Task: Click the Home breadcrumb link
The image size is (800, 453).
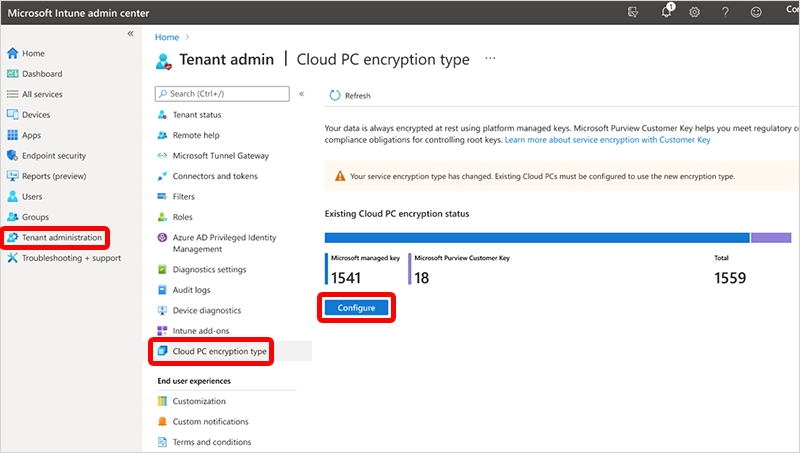Action: [166, 37]
